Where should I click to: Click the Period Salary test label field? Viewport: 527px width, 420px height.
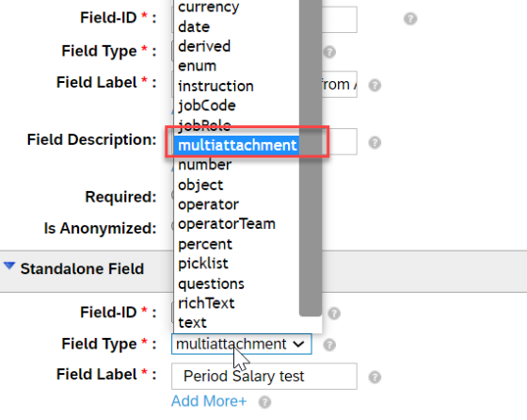(263, 376)
